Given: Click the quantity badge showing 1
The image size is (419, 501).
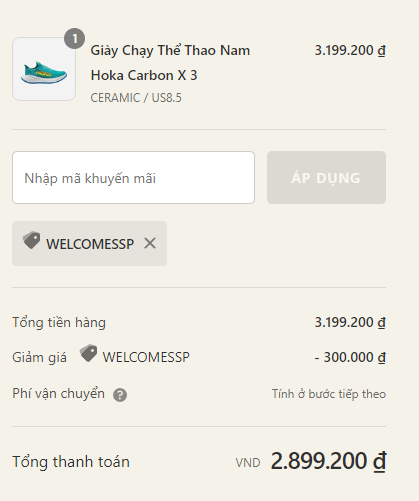Looking at the screenshot, I should (74, 39).
